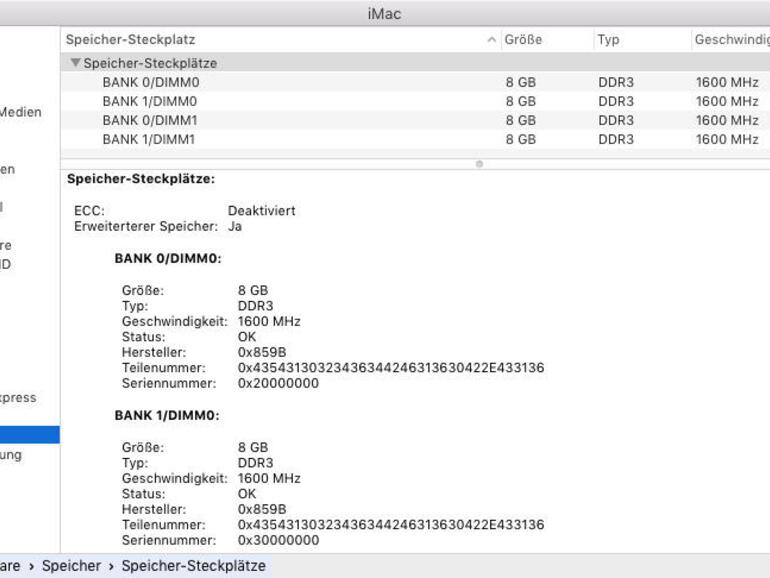The height and width of the screenshot is (578, 770).
Task: Select row BANK 1/DIMM0 in table
Action: pos(415,101)
